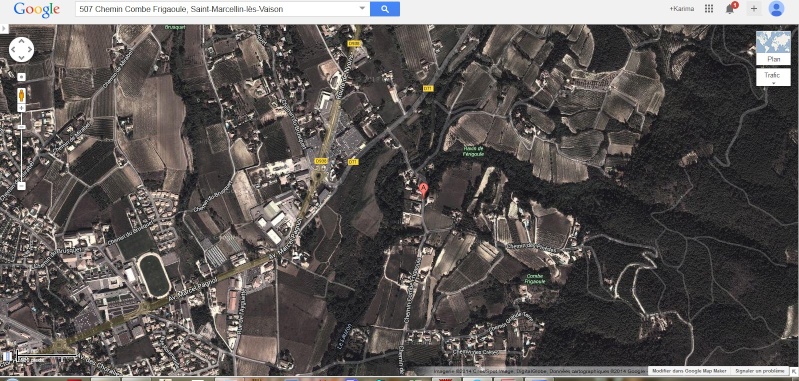Click the blue search magnifier button
Image resolution: width=799 pixels, height=381 pixels.
[x=385, y=9]
